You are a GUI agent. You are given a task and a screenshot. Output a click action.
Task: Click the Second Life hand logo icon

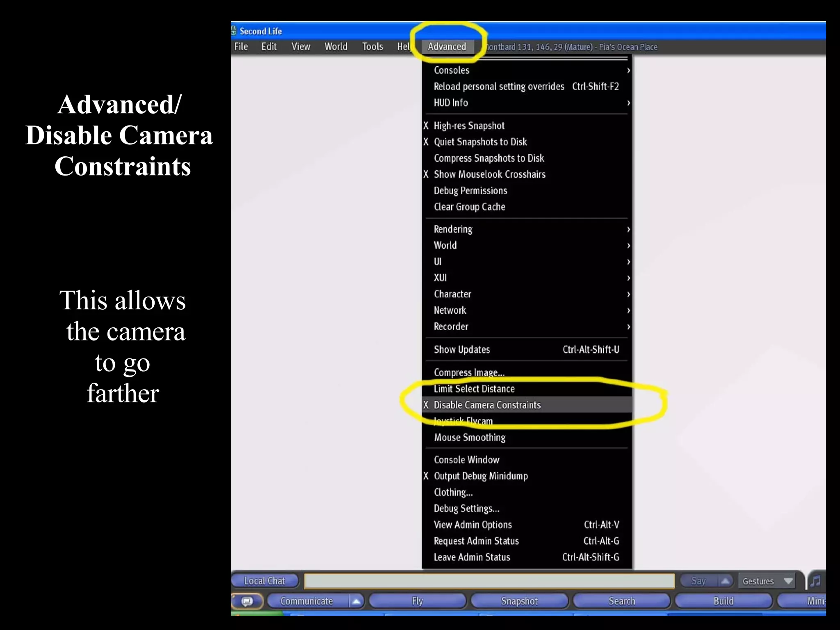pyautogui.click(x=234, y=31)
